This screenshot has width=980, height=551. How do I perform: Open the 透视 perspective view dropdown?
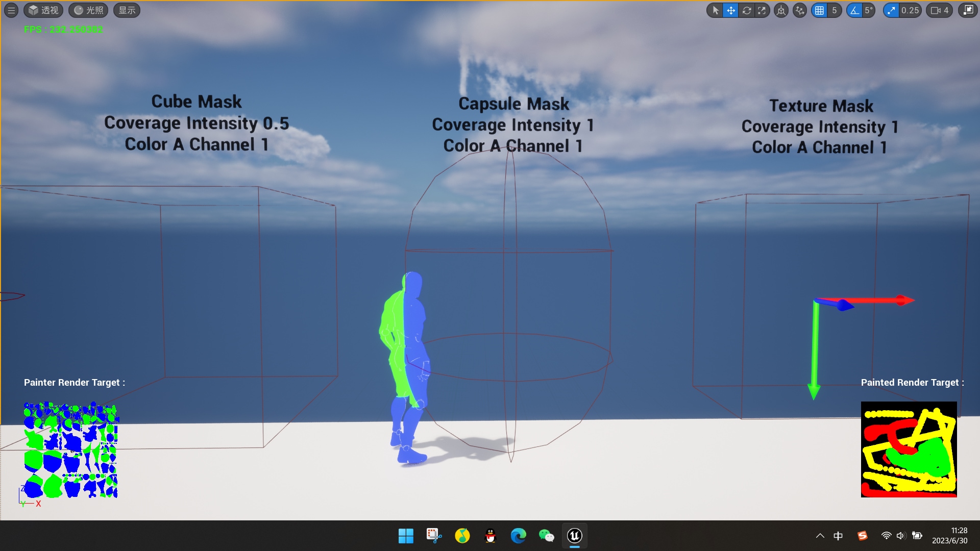click(43, 10)
